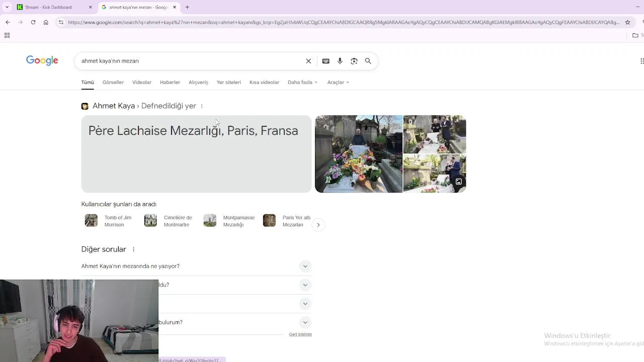Switch to the Videolar tab
The image size is (644, 362).
pyautogui.click(x=142, y=82)
